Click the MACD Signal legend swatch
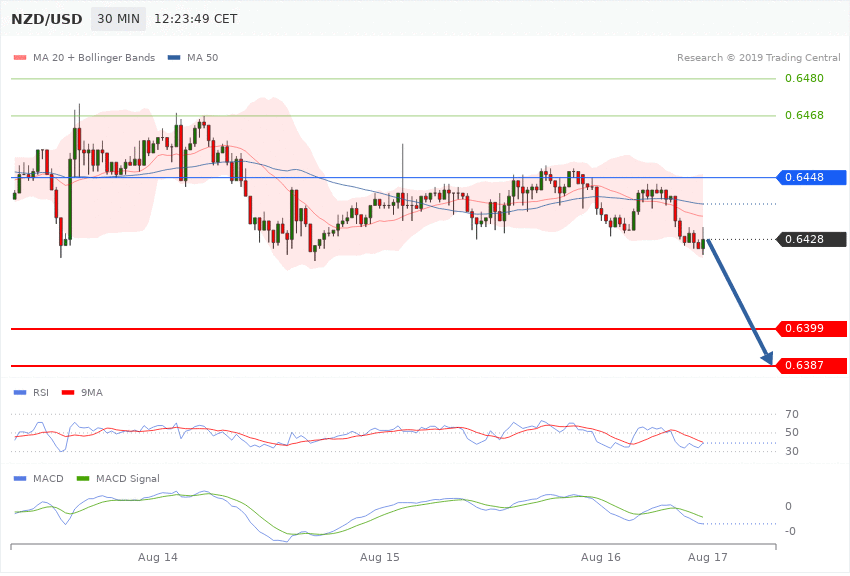850x576 pixels. (x=83, y=478)
